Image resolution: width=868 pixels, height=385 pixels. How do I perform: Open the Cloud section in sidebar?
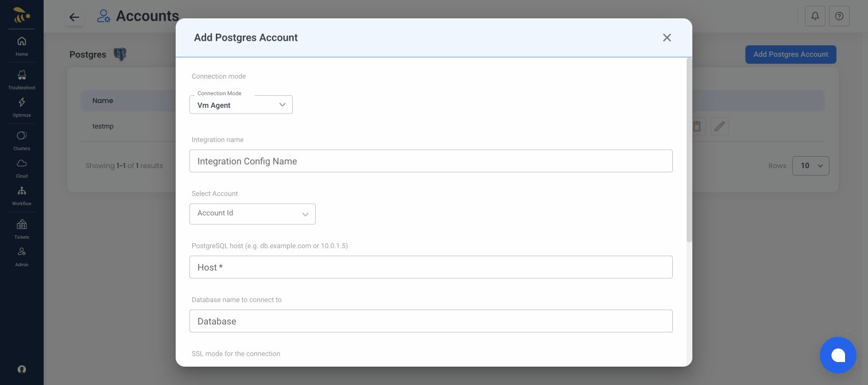coord(21,167)
